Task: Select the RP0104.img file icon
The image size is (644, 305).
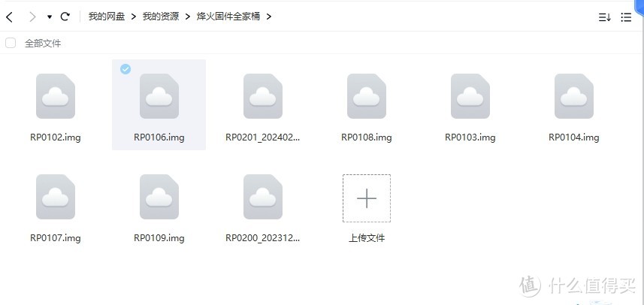Action: 574,96
